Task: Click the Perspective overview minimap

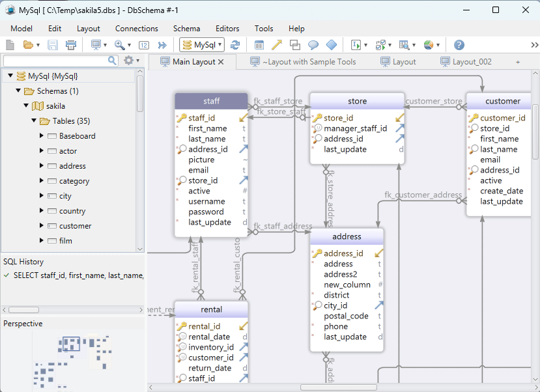Action: (72, 361)
